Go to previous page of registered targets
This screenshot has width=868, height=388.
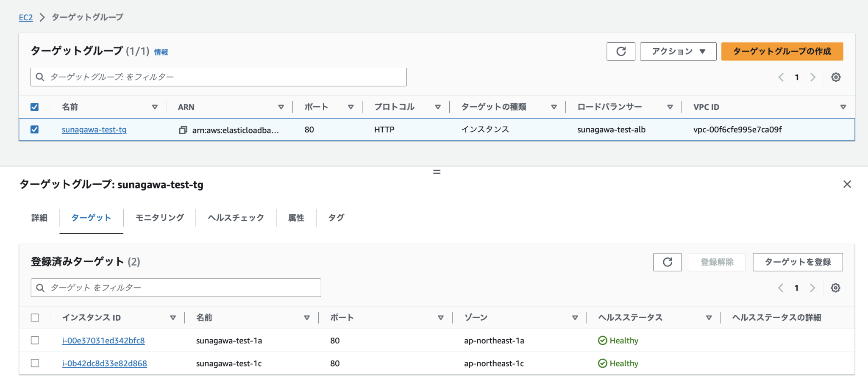coord(780,288)
